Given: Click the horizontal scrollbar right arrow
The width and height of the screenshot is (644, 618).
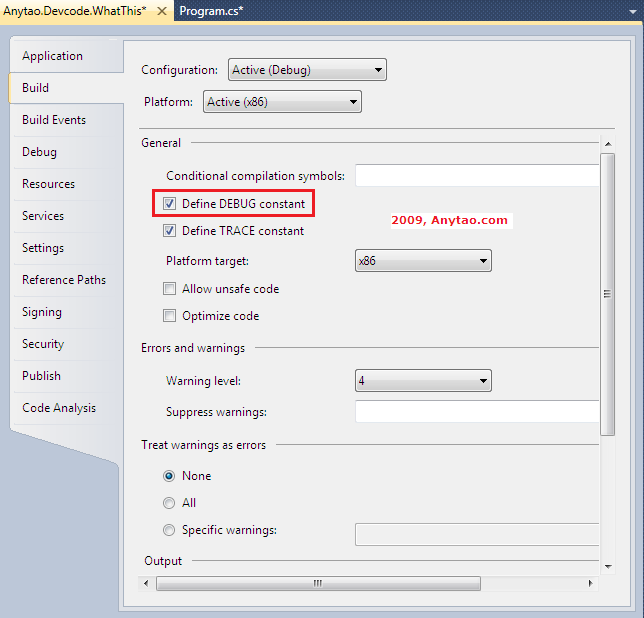Looking at the screenshot, I should [592, 583].
